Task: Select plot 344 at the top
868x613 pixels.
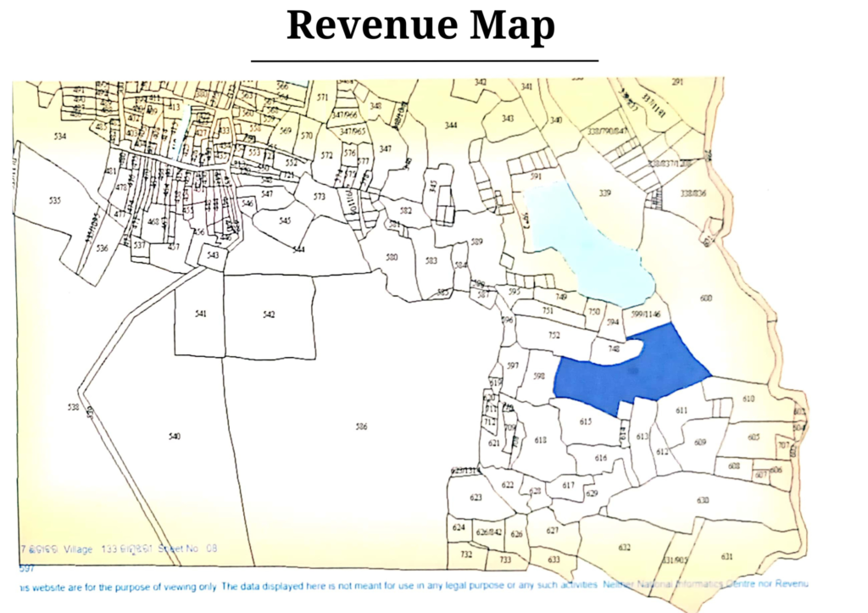Action: pyautogui.click(x=451, y=125)
